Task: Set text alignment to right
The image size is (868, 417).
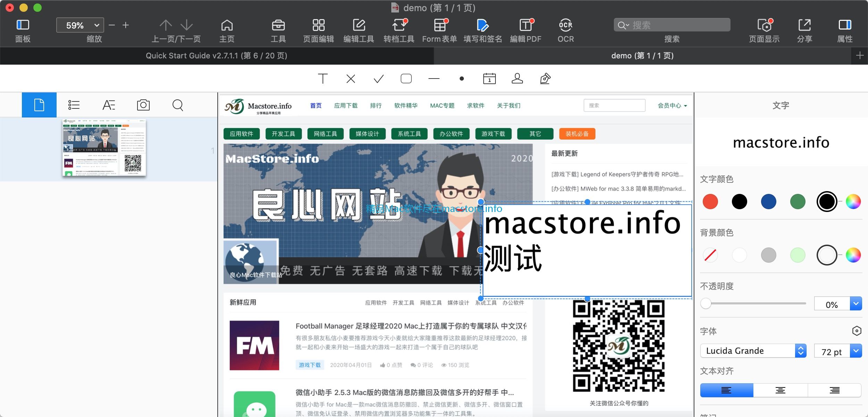Action: click(834, 390)
